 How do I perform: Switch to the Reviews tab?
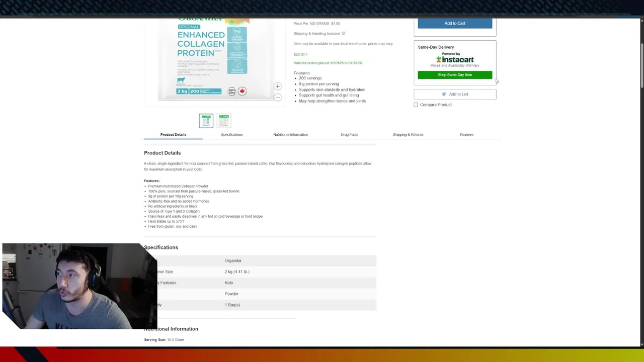click(x=466, y=134)
